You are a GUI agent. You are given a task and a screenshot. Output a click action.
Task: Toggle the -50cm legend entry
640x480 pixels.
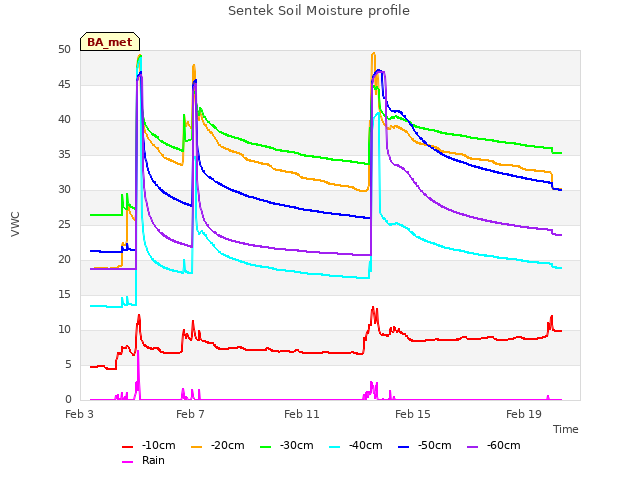tap(425, 446)
